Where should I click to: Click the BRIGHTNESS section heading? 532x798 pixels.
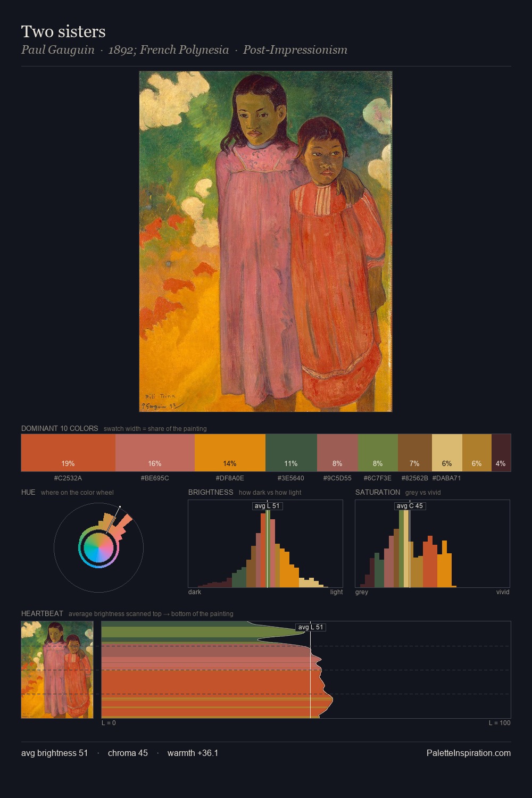211,492
